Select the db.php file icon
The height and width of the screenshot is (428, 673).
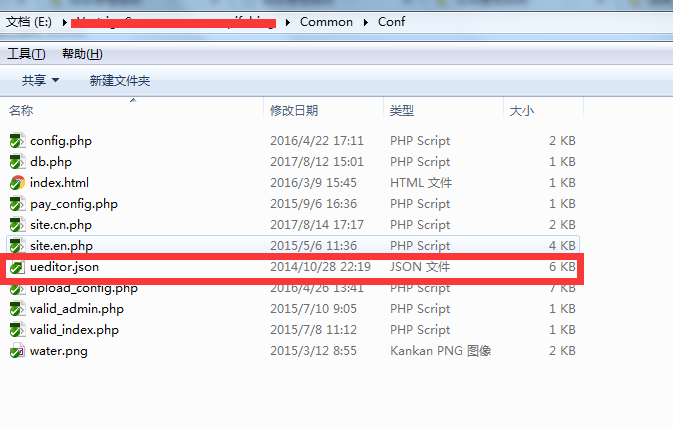(x=17, y=162)
